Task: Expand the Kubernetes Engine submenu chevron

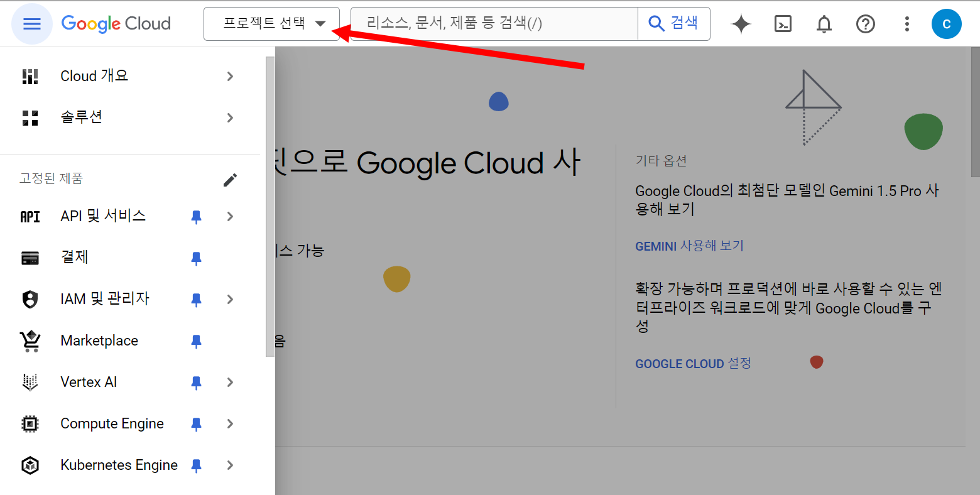Action: [x=230, y=465]
